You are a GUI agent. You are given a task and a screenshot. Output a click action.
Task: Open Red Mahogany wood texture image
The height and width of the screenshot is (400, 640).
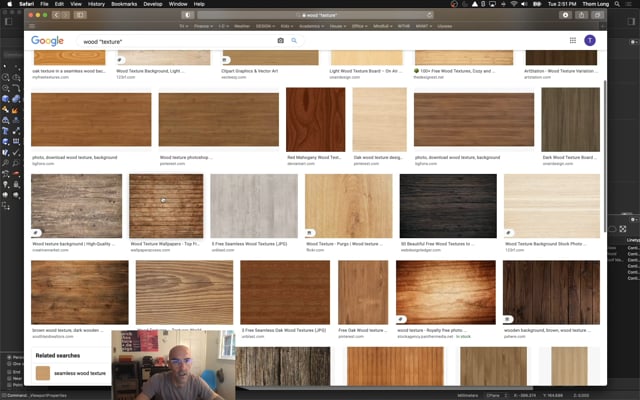click(315, 119)
